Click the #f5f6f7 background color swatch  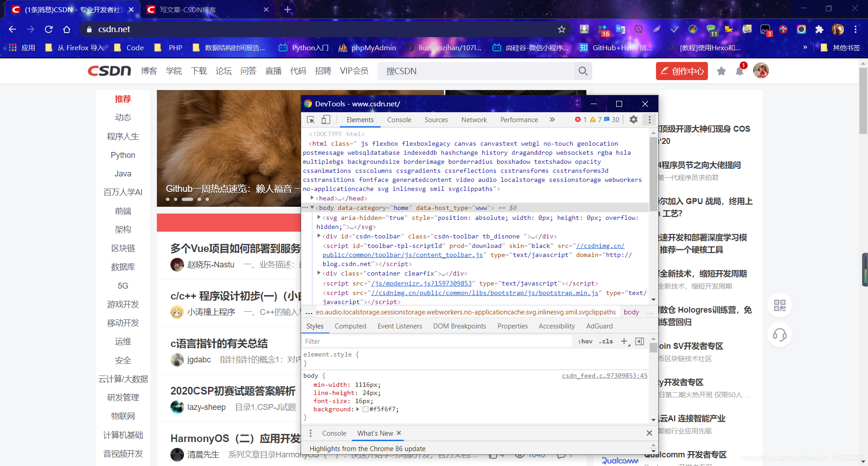365,409
